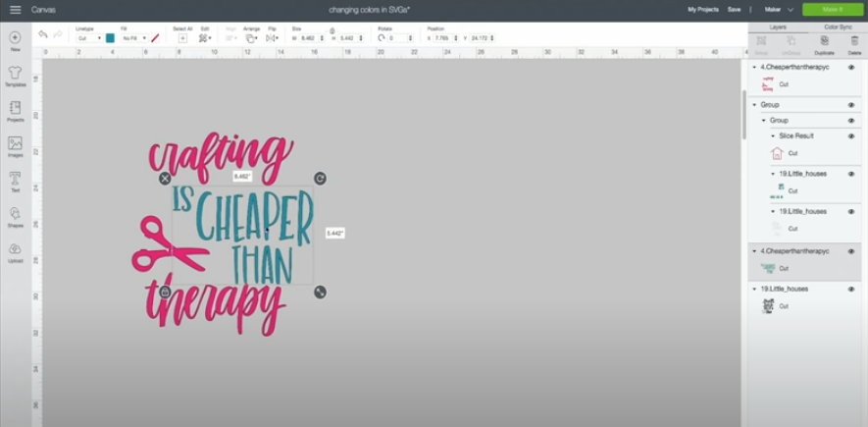The width and height of the screenshot is (868, 427).
Task: Open the Arrange options
Action: click(251, 38)
